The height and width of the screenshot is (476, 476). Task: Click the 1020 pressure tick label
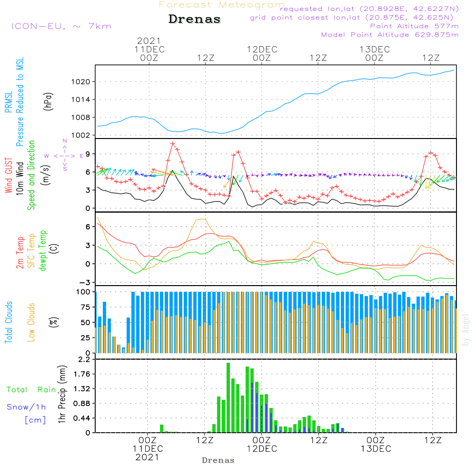click(81, 82)
